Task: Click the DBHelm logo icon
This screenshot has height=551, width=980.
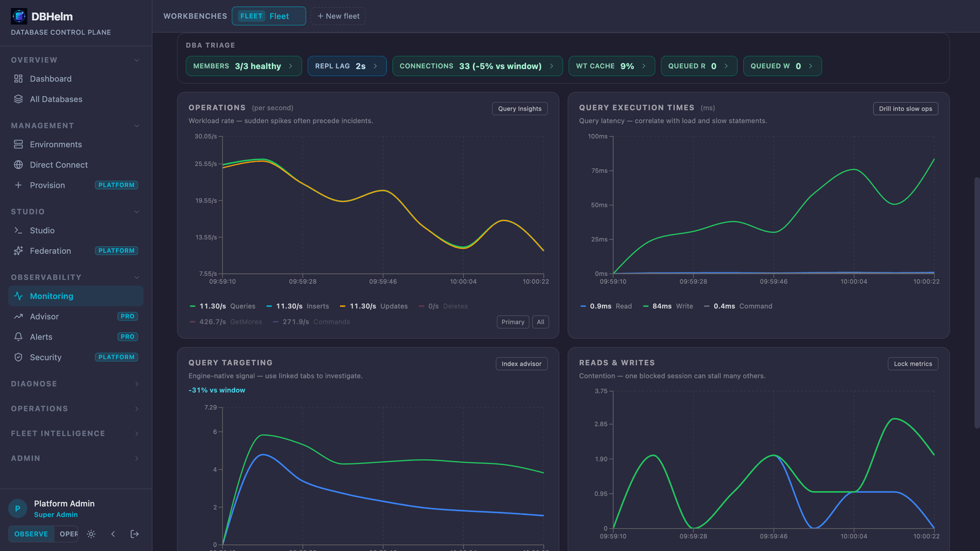Action: pos(19,17)
